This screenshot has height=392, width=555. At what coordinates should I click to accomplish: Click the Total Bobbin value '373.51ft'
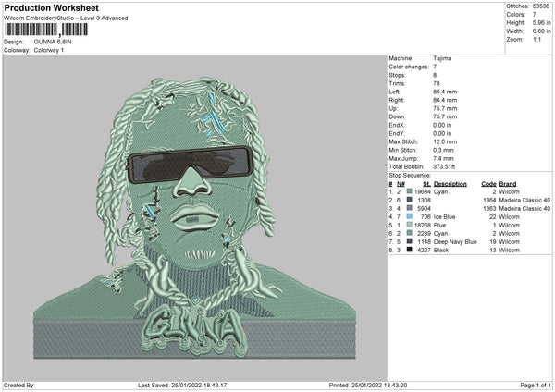pyautogui.click(x=444, y=166)
